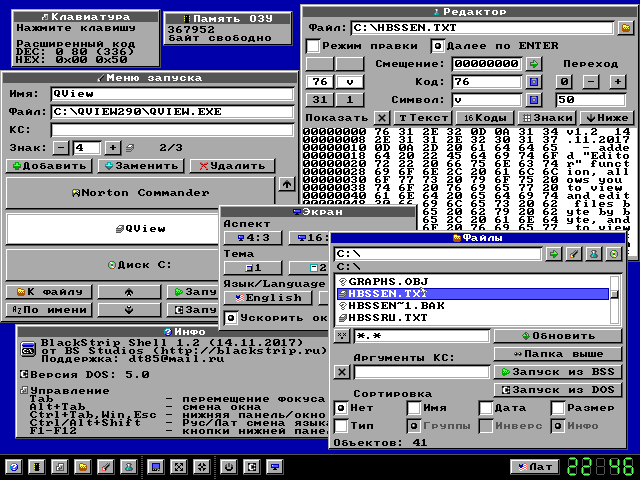Open the Info (blue question mark) taskbar icon
Screen dimensions: 640x480
14,467
